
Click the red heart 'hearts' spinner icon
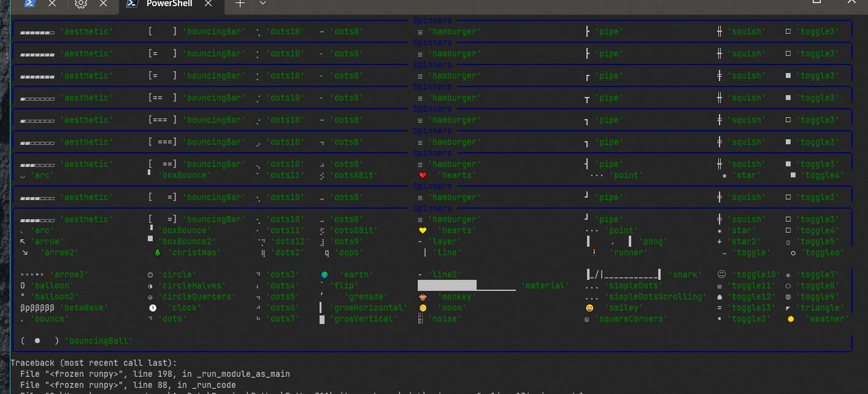[x=424, y=175]
